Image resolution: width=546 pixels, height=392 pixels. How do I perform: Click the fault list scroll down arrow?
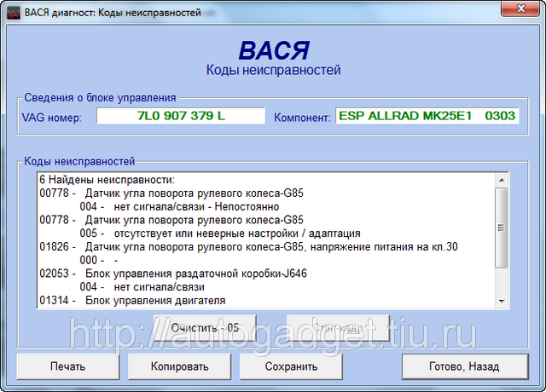click(502, 301)
